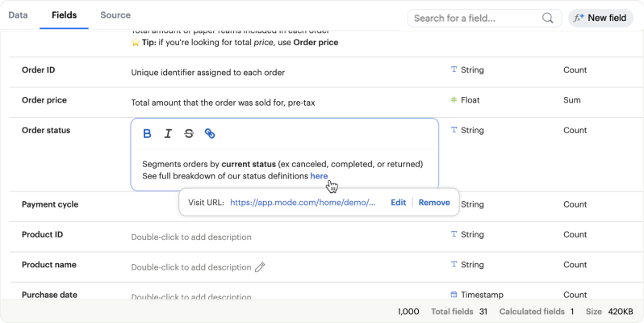Open the Source tab
Screen dimensions: 644x323
click(115, 15)
